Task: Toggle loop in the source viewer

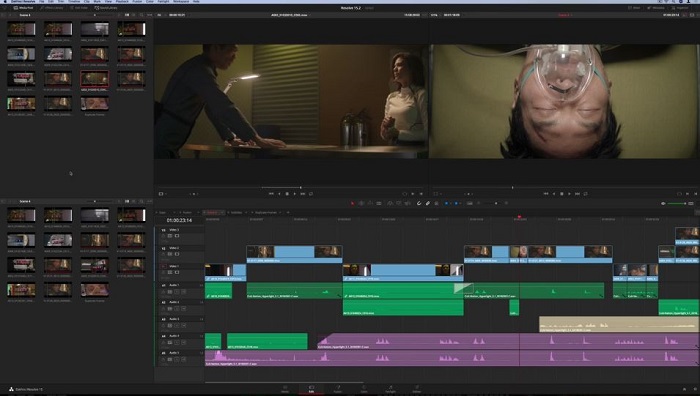Action: coord(311,194)
